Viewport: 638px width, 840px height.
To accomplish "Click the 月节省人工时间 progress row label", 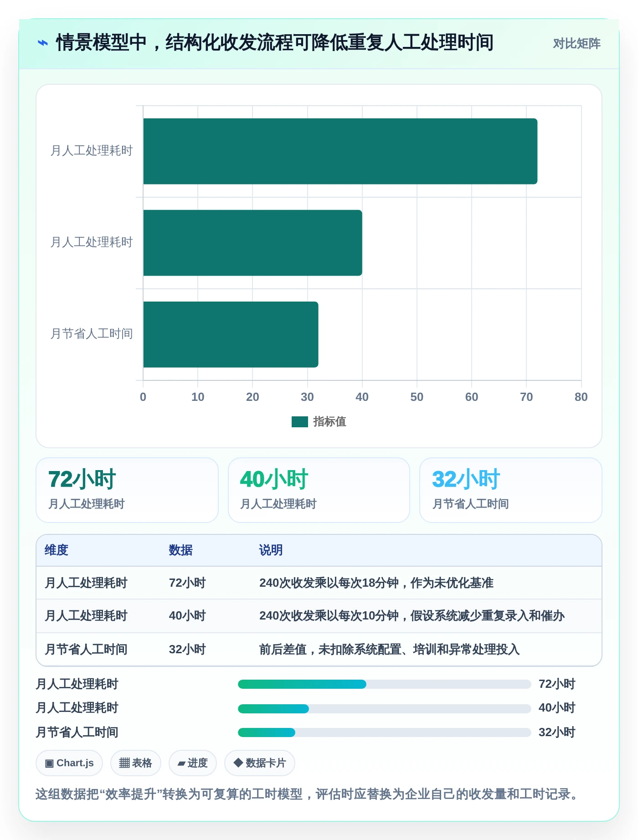I will pos(77,732).
